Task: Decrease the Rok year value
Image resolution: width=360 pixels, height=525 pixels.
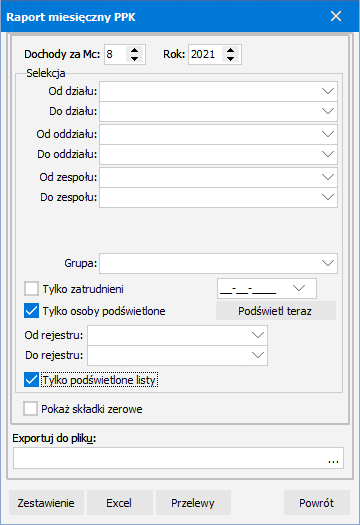Action: (230, 58)
